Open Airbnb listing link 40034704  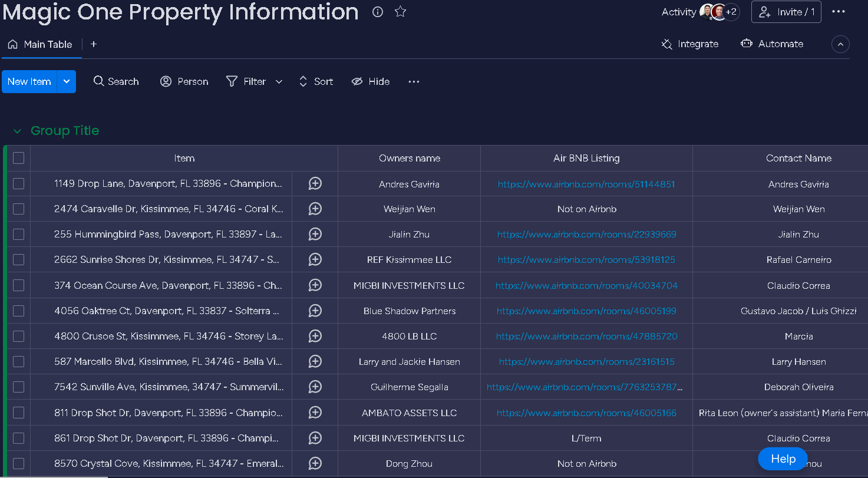(x=586, y=286)
